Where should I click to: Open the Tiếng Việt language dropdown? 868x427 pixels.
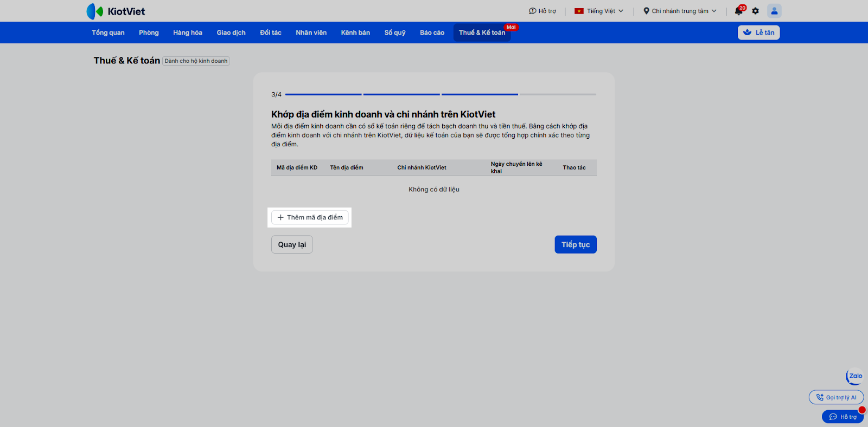[599, 11]
